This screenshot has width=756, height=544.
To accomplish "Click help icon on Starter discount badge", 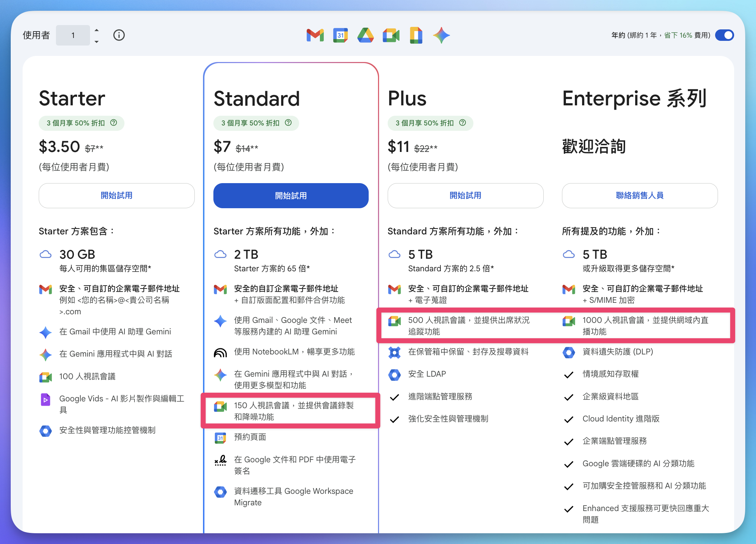I will (x=114, y=123).
